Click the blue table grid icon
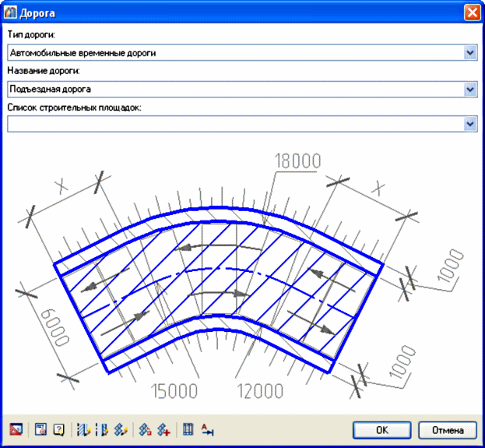This screenshot has height=448, width=485. pyautogui.click(x=188, y=429)
